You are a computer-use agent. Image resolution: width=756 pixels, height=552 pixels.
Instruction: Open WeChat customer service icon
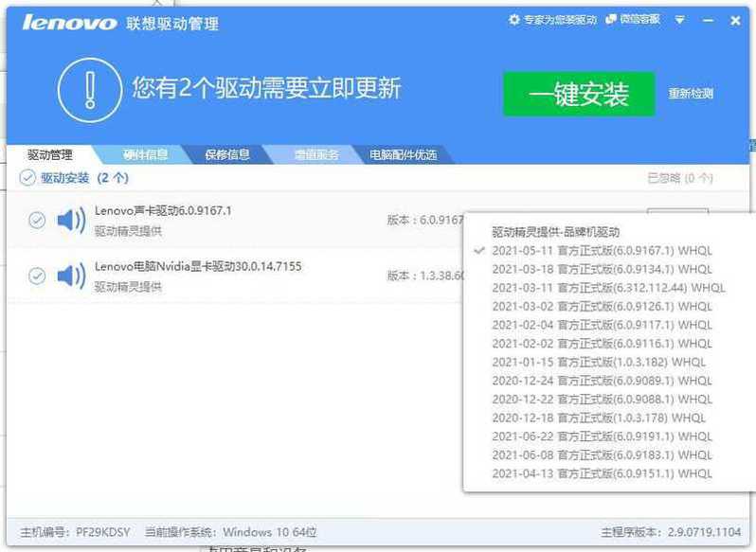tap(611, 19)
